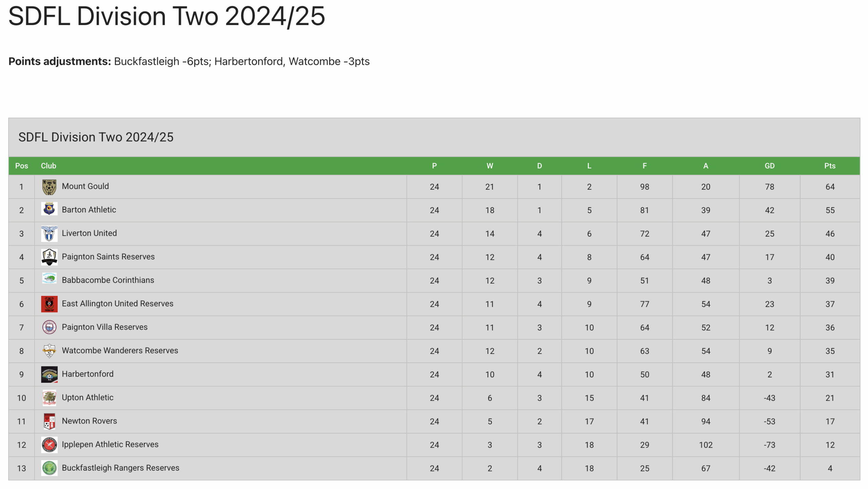868x489 pixels.
Task: Click the Buckfastleigh Rangers green badge
Action: coord(49,468)
